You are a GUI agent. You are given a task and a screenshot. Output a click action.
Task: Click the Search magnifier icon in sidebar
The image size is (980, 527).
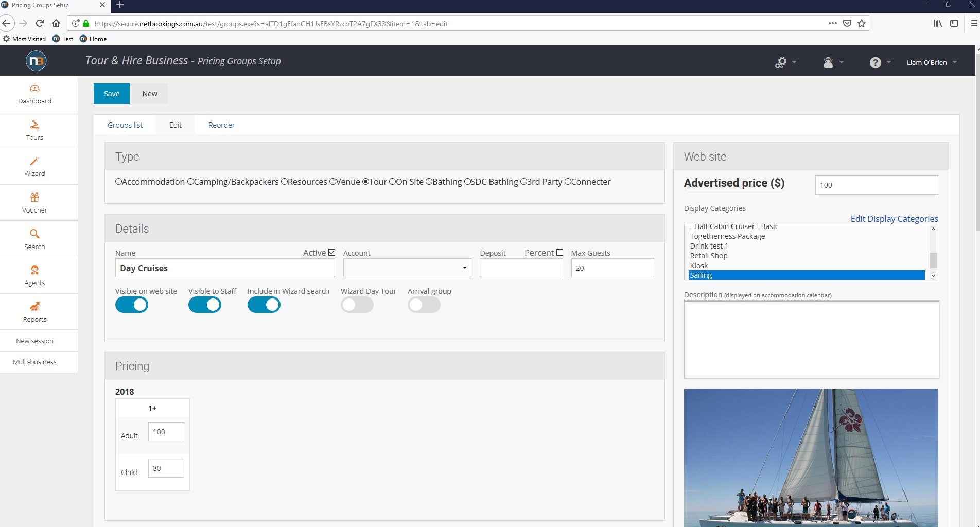coord(34,234)
